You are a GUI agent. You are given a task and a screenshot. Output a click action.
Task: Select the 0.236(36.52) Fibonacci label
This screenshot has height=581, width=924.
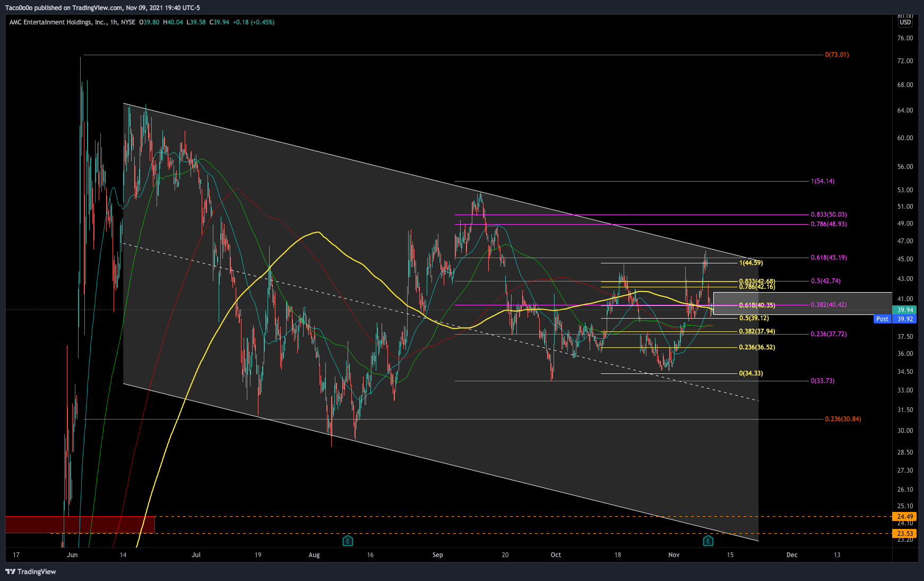[x=757, y=347]
